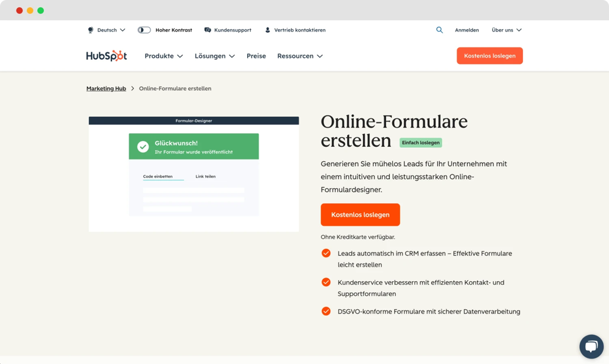Select Preise in the main navigation
The image size is (609, 364).
[x=256, y=55]
